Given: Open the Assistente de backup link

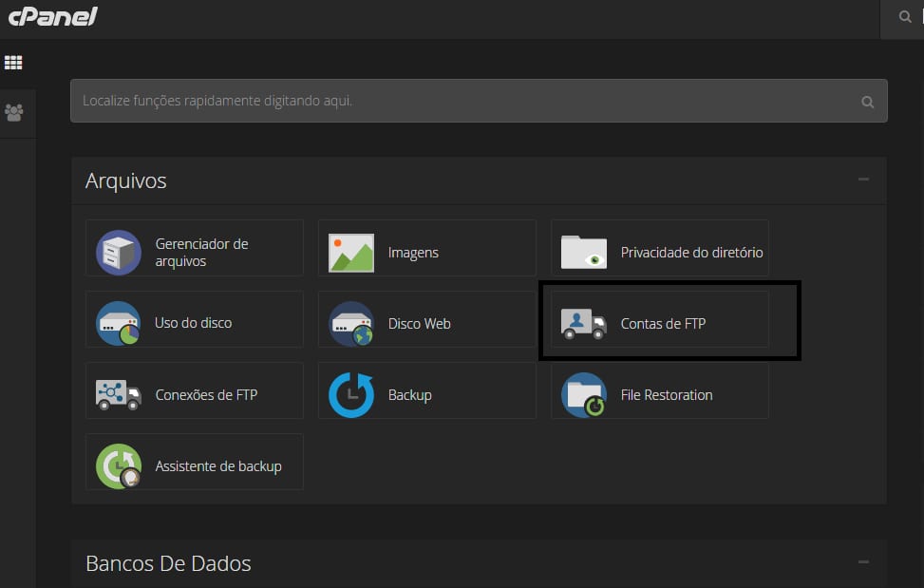Looking at the screenshot, I should pyautogui.click(x=218, y=466).
